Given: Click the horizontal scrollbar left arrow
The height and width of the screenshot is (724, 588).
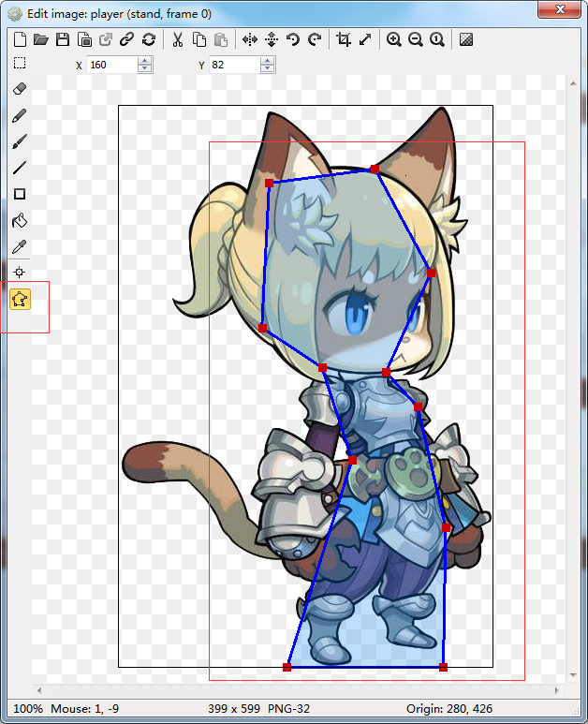Looking at the screenshot, I should [39, 691].
